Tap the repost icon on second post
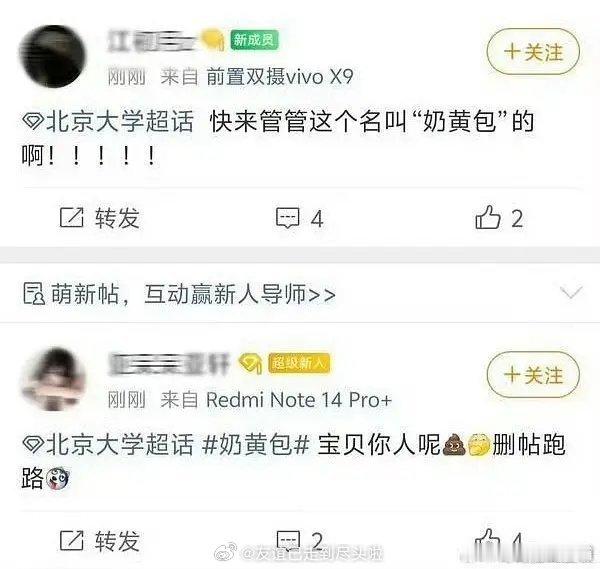This screenshot has width=600, height=569. 72,541
